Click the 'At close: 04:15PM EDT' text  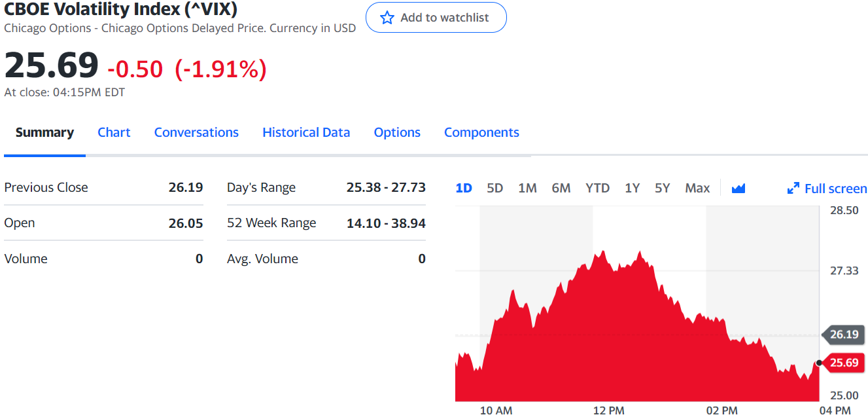(65, 92)
